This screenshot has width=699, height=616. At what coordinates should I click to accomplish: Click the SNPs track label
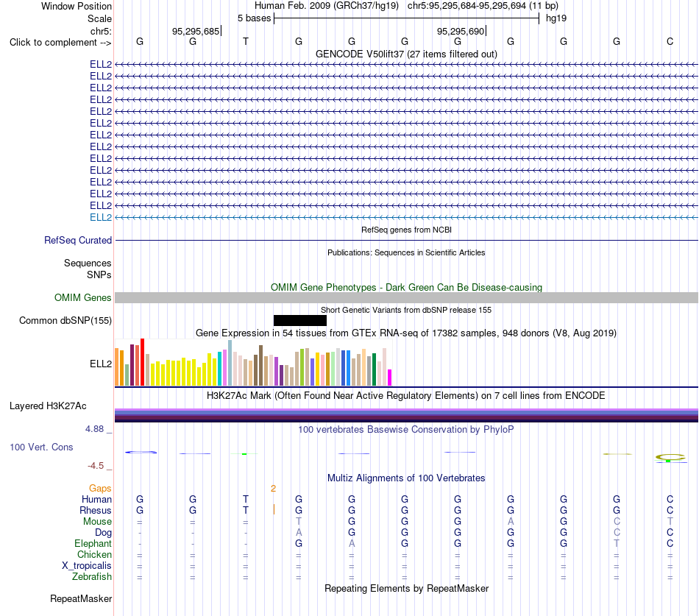coord(99,275)
